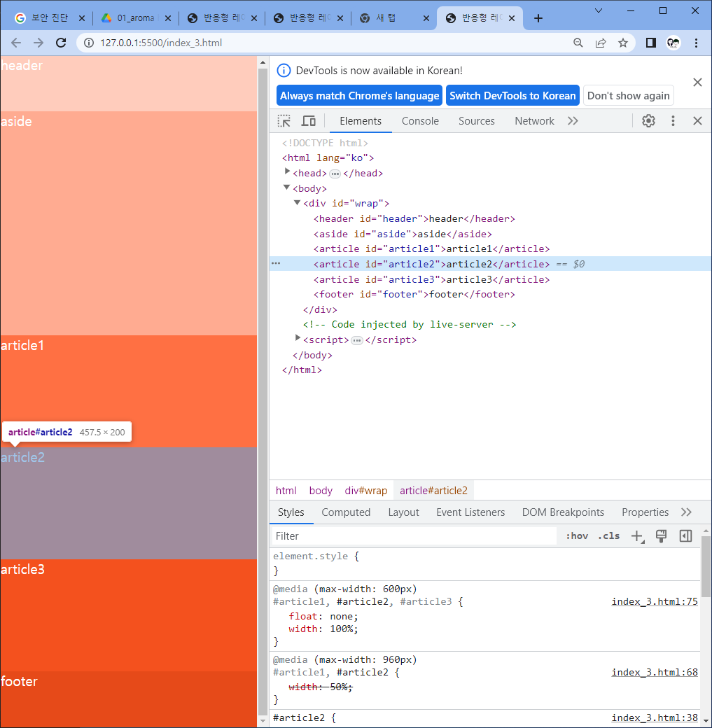This screenshot has height=728, width=712.
Task: Select html in the breadcrumb
Action: [x=286, y=490]
